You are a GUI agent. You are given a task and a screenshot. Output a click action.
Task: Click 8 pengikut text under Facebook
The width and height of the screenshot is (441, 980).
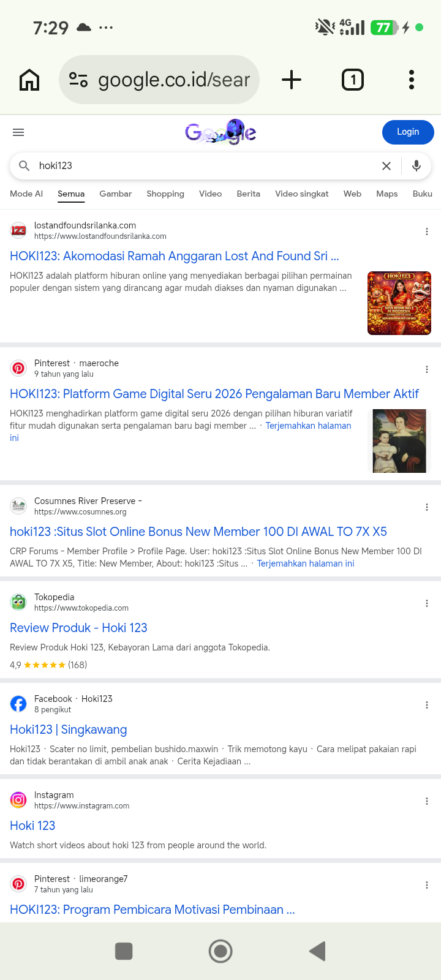(53, 710)
